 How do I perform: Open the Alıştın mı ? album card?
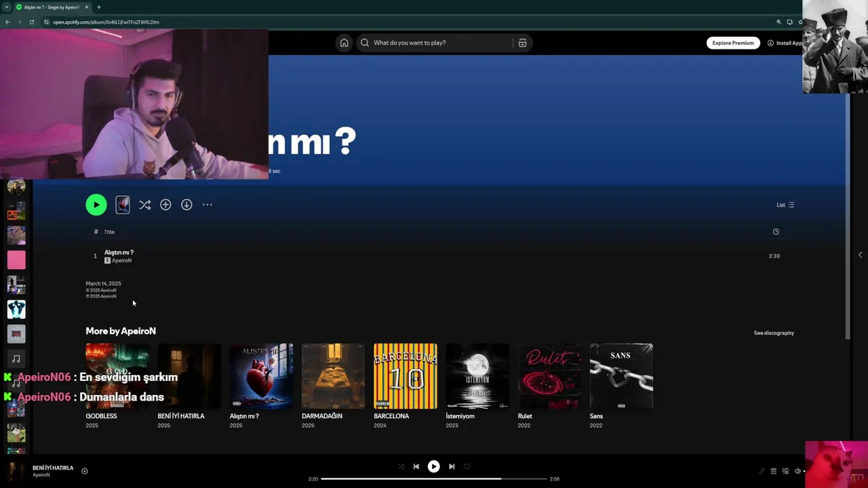tap(261, 386)
